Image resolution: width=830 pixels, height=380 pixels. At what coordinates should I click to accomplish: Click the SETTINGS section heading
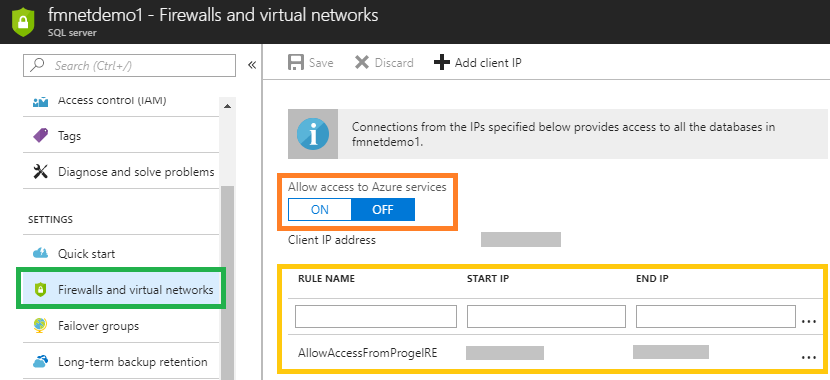pyautogui.click(x=50, y=219)
